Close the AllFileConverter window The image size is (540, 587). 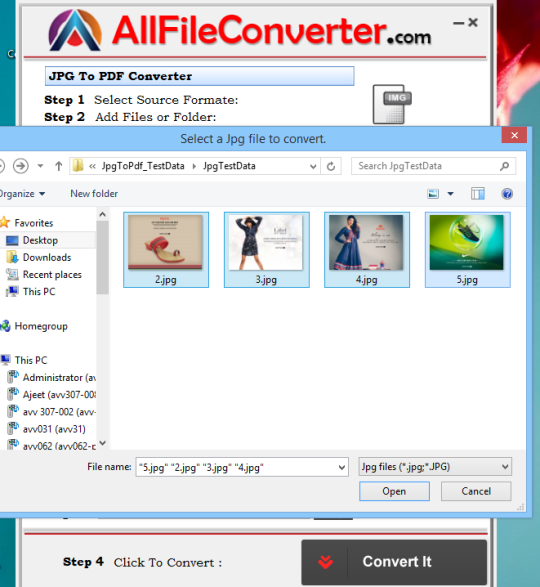tap(473, 22)
